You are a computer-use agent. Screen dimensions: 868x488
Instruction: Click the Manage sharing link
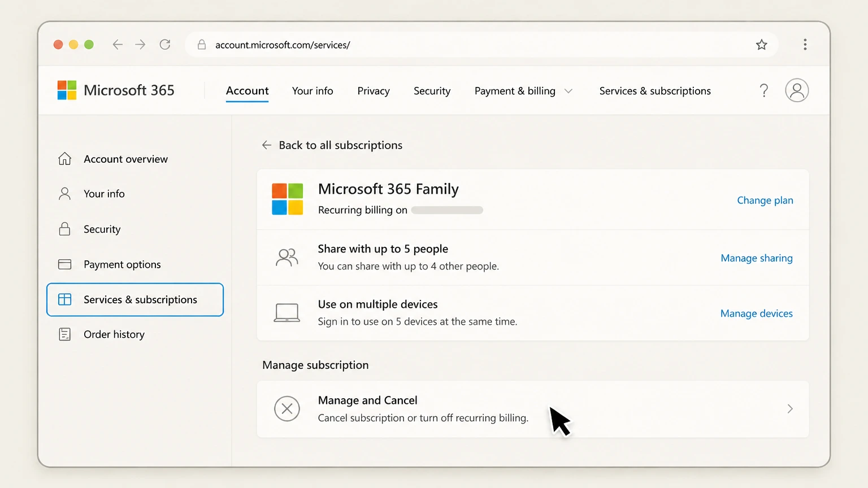[x=757, y=258]
